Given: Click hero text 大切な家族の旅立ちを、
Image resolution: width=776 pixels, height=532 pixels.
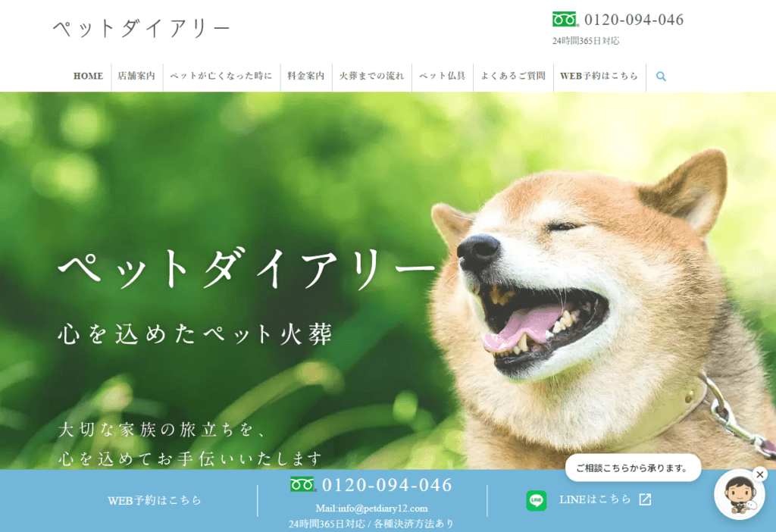Looking at the screenshot, I should point(163,430).
